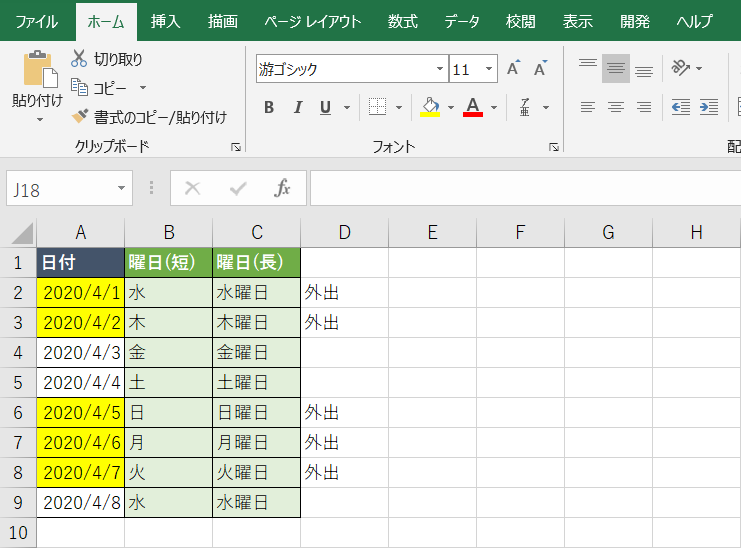The width and height of the screenshot is (741, 548).
Task: Select row 5 header
Action: tap(18, 382)
